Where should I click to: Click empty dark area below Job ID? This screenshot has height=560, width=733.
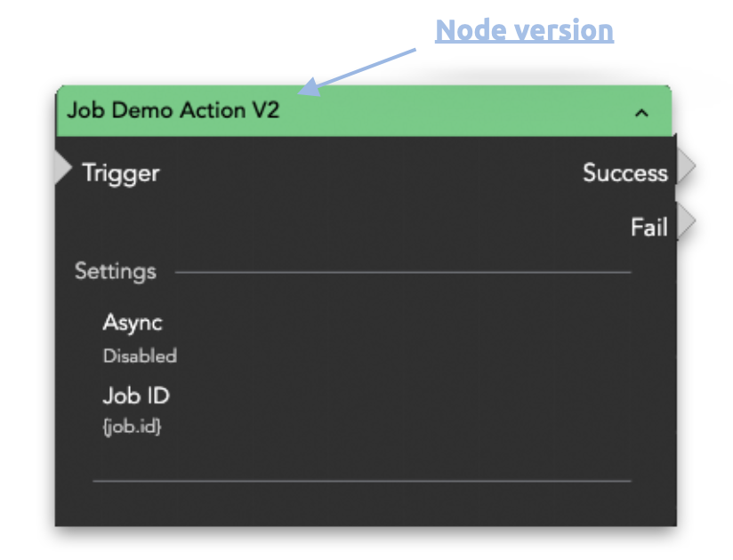pyautogui.click(x=356, y=453)
